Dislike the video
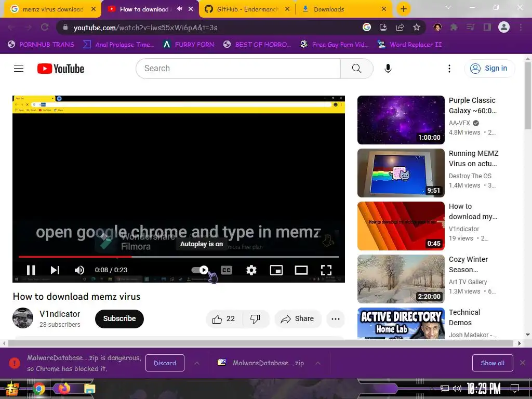 (x=256, y=318)
